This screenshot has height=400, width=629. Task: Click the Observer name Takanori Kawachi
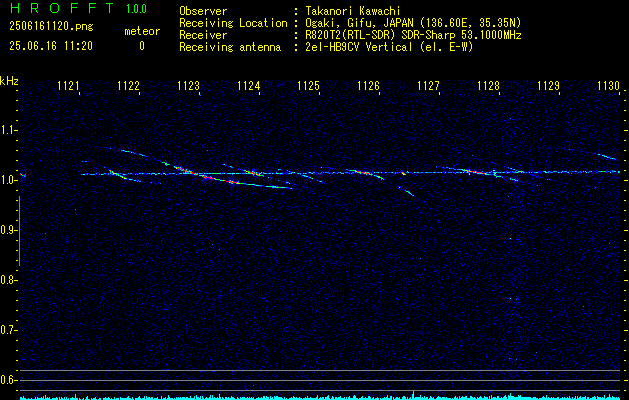coord(353,11)
